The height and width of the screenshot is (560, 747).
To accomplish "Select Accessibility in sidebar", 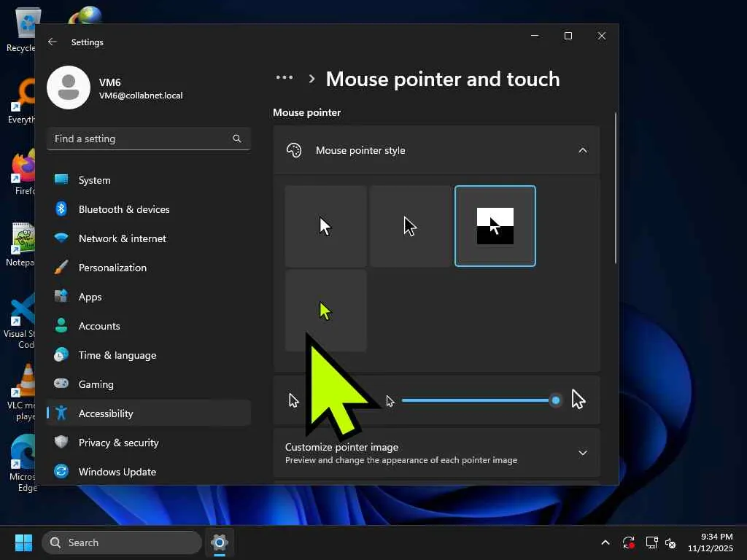I will tap(149, 413).
